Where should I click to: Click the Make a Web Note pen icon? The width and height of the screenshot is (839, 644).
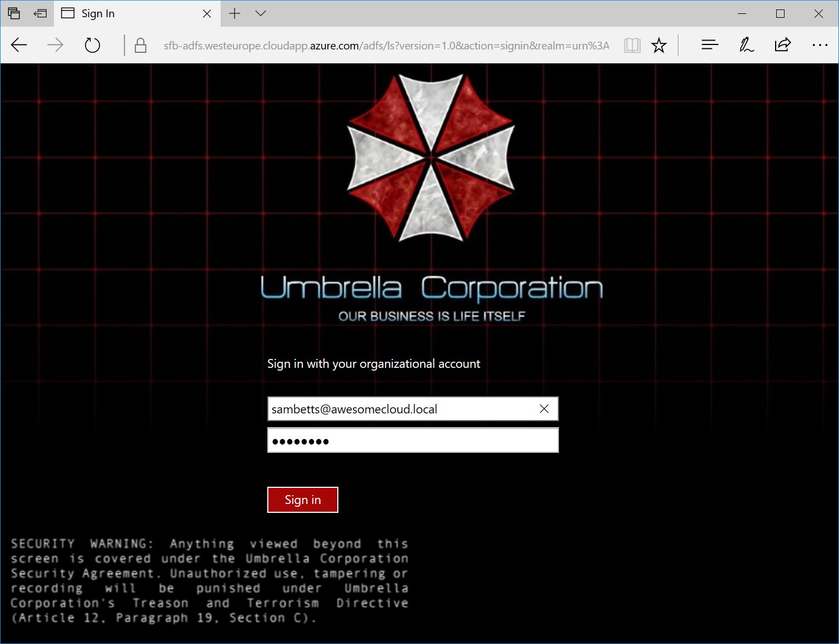[746, 45]
